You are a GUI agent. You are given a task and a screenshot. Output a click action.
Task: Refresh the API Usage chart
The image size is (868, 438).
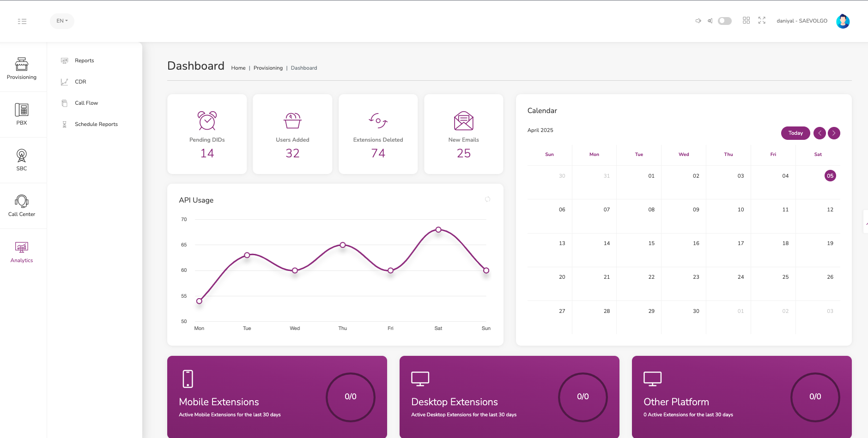point(487,199)
